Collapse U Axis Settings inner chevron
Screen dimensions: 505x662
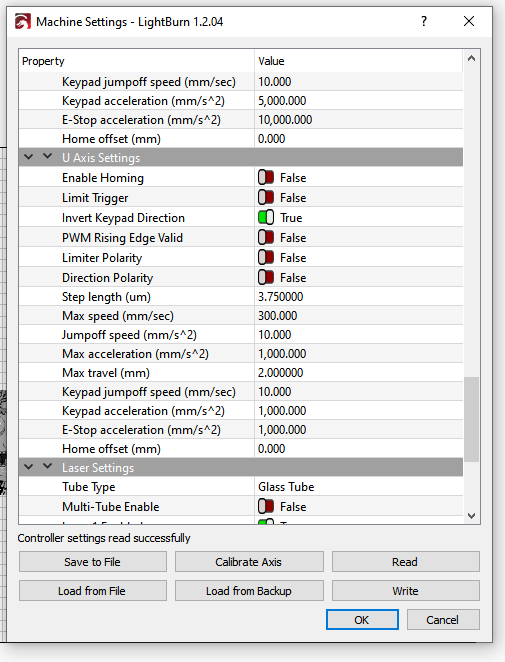point(48,156)
